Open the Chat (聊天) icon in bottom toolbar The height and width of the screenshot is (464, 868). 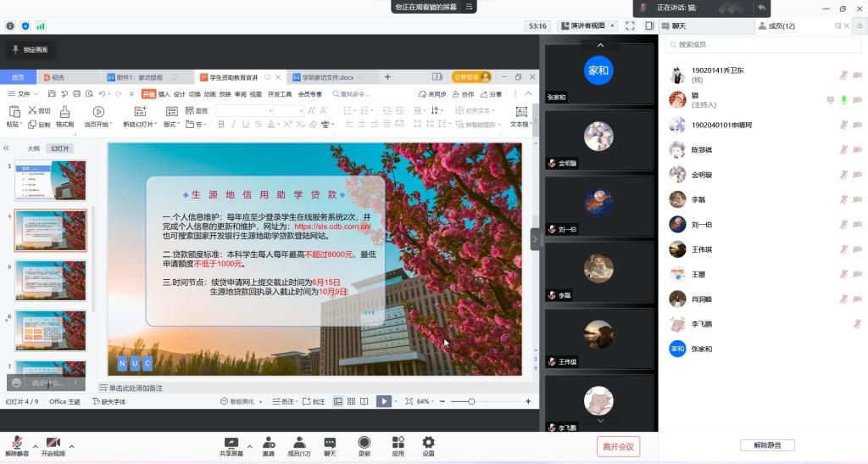[x=330, y=443]
